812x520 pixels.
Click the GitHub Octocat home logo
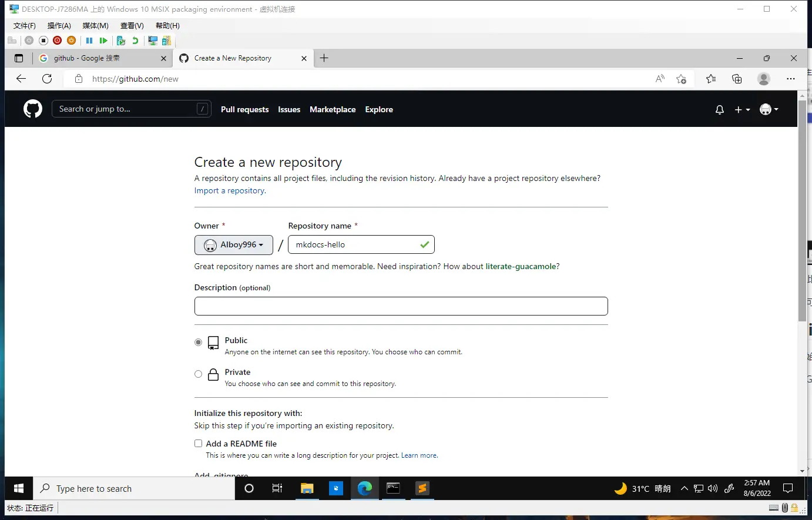(33, 109)
